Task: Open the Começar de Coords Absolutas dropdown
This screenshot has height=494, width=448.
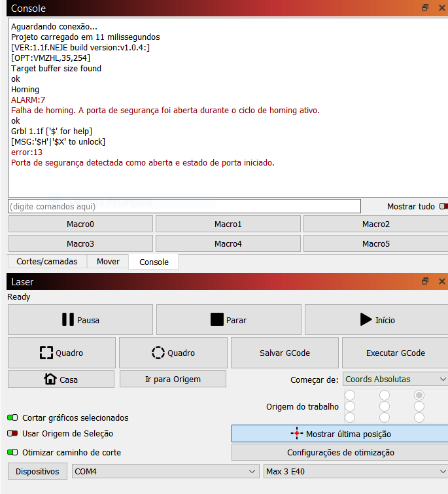Action: pos(395,379)
